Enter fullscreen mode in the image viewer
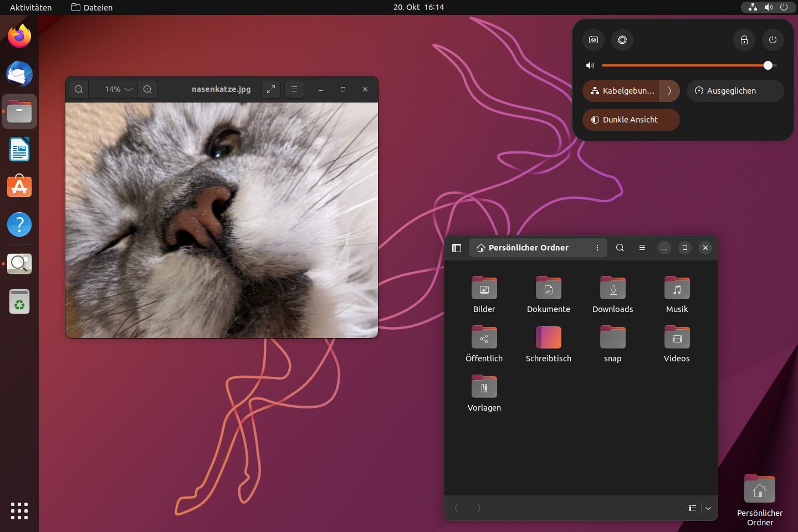 [x=271, y=89]
